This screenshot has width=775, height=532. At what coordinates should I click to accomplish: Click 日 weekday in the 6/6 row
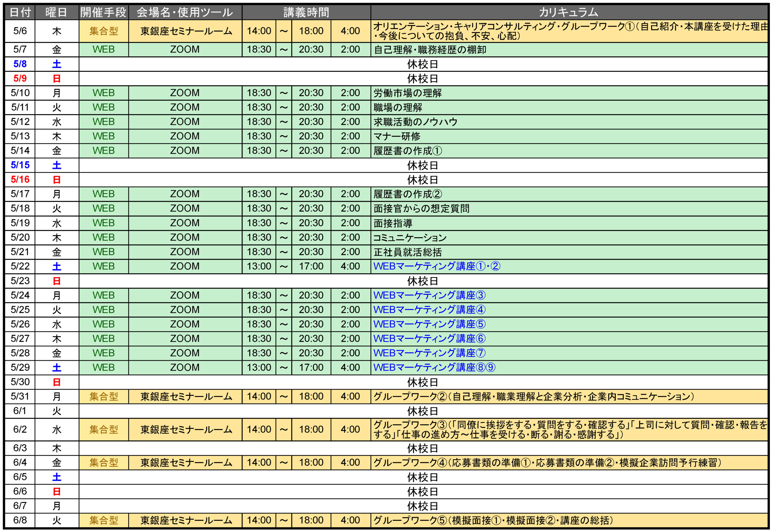coord(57,492)
